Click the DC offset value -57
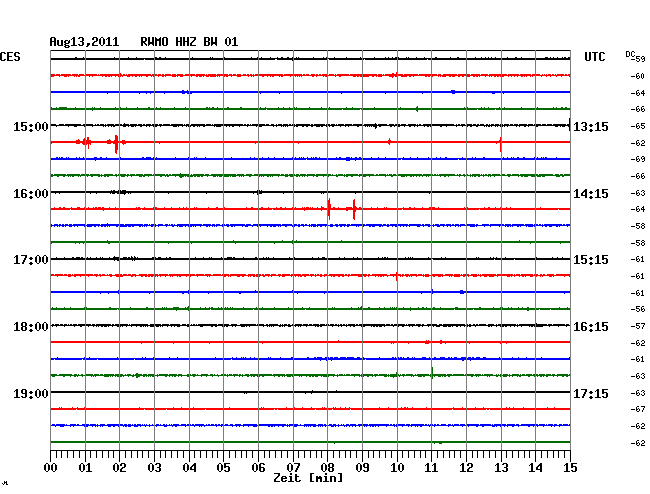Screen dimensions: 650x494 (638, 326)
